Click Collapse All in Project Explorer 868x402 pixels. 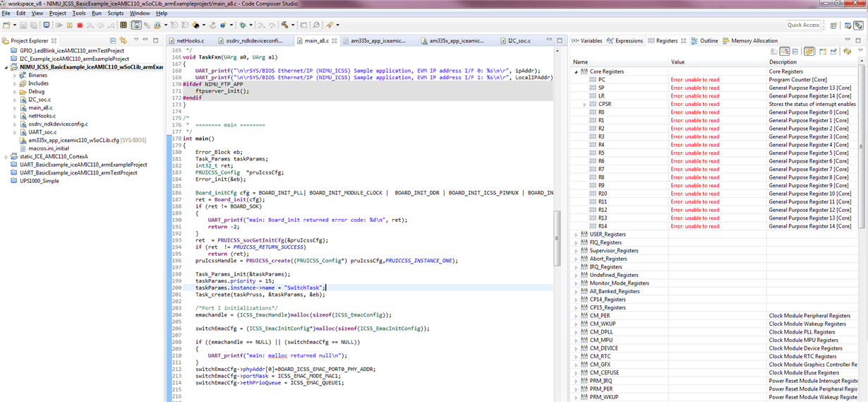113,41
